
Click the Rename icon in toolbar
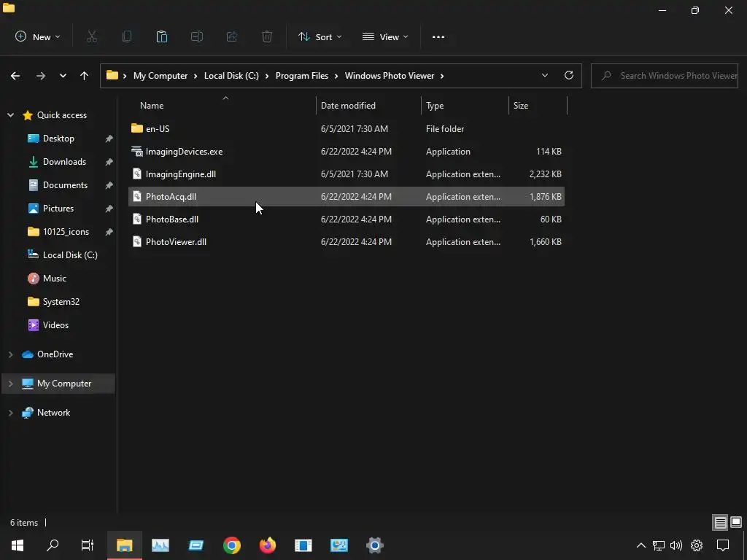[197, 36]
